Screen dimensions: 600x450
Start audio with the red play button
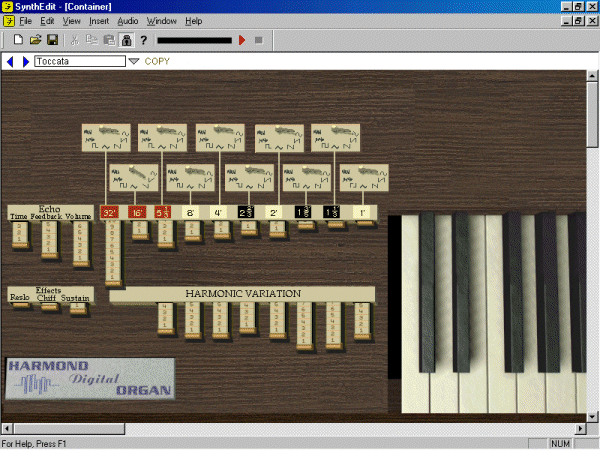point(241,40)
